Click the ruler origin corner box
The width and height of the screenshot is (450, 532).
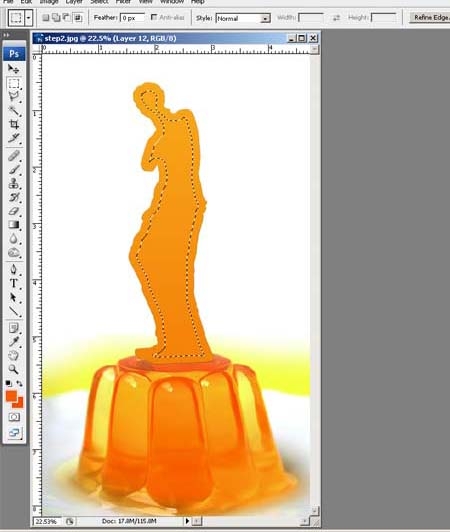pyautogui.click(x=37, y=50)
